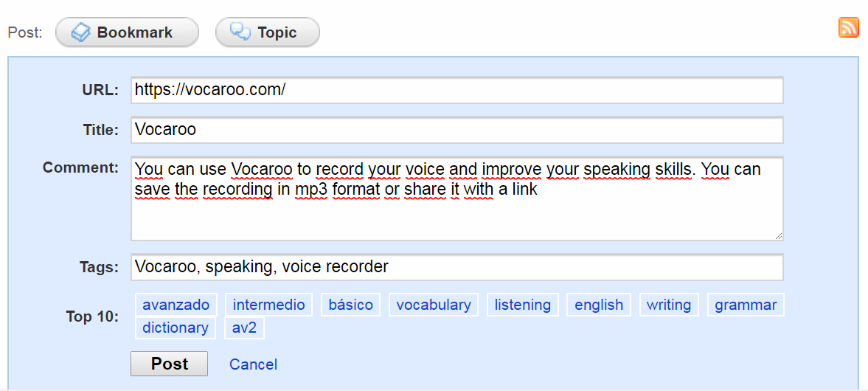This screenshot has width=868, height=391.
Task: Click the Topic post button
Action: point(267,32)
